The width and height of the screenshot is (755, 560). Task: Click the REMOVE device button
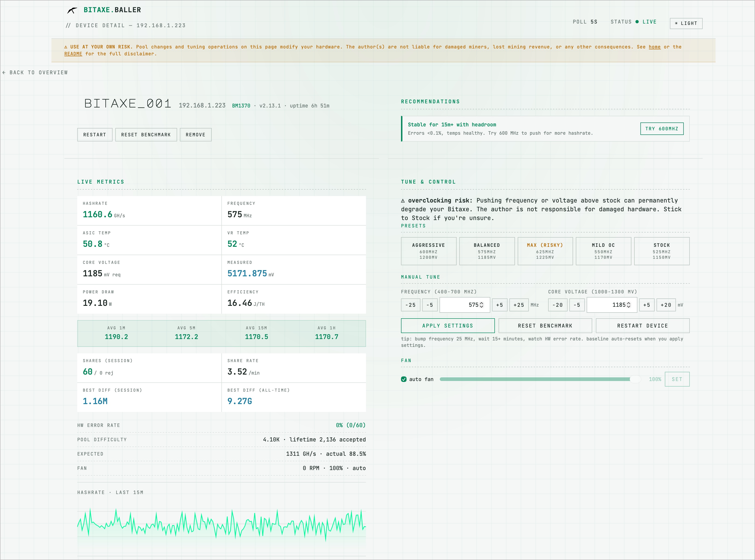[196, 134]
